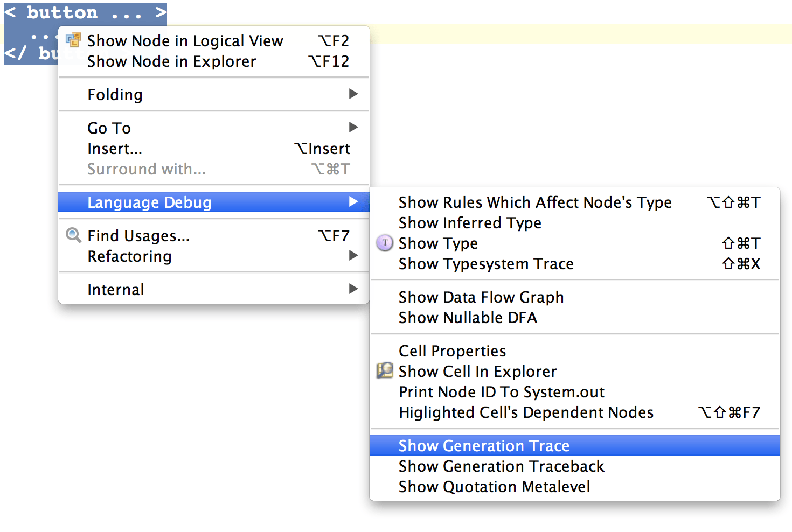This screenshot has width=792, height=532.
Task: Click the button opening tag in editor
Action: pos(85,12)
